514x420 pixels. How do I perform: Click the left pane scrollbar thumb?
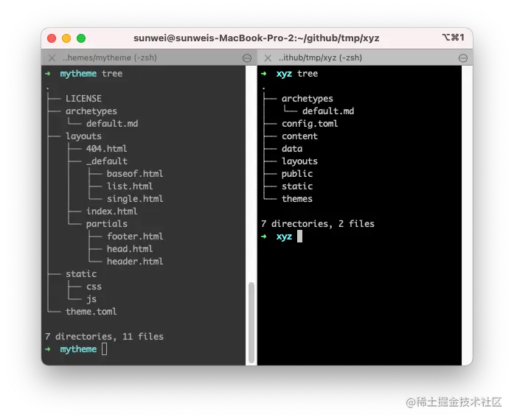click(x=251, y=323)
